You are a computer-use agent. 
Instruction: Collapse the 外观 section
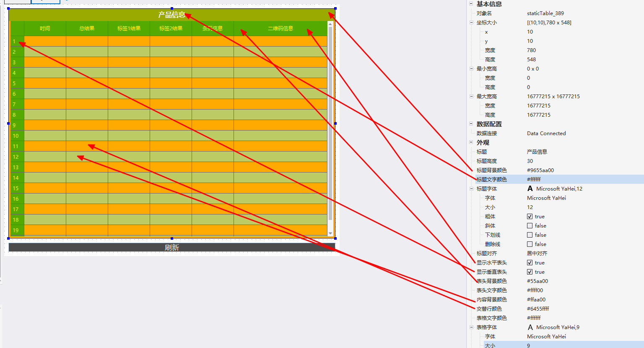coord(471,142)
